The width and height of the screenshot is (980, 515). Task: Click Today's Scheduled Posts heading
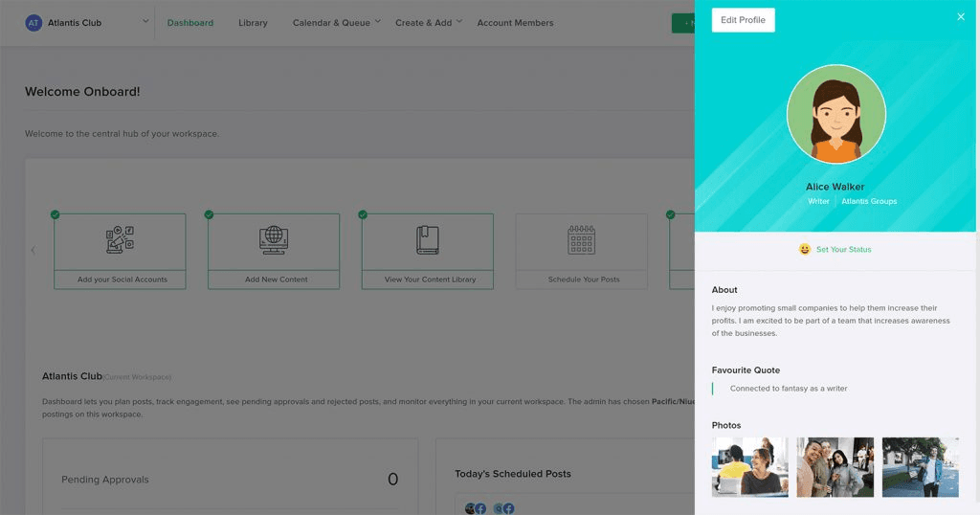click(x=513, y=474)
